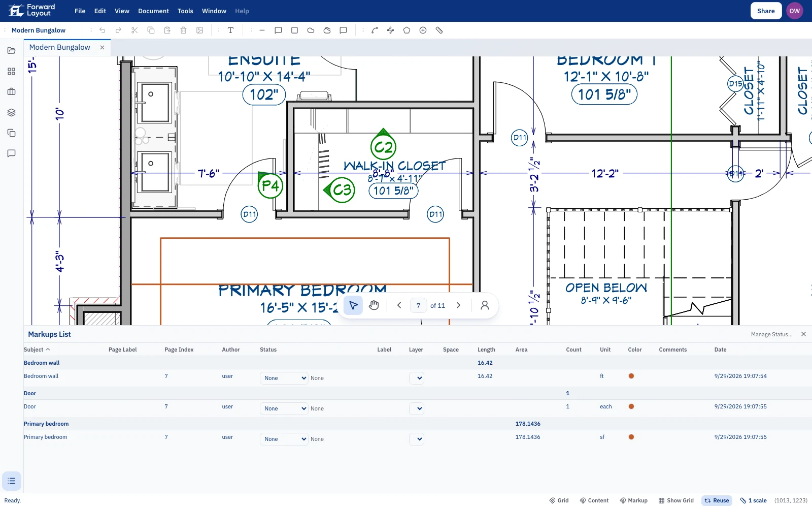Select the Line markup tool
The width and height of the screenshot is (812, 508).
tap(262, 30)
